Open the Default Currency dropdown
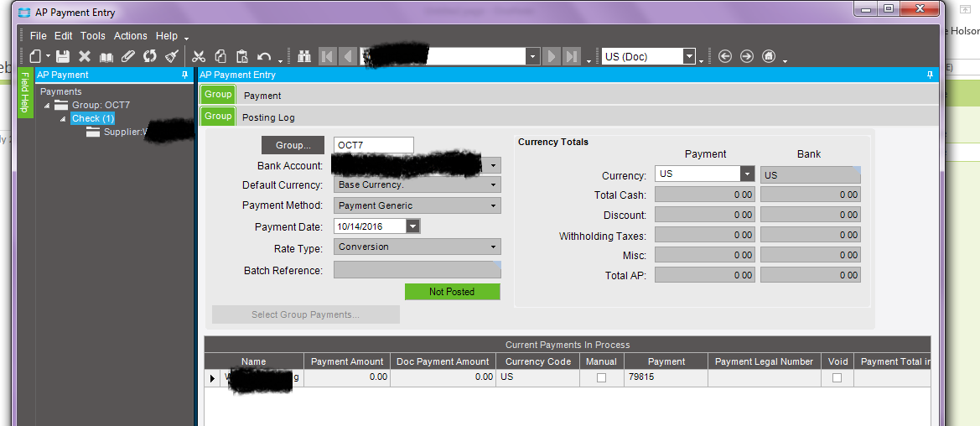 493,185
